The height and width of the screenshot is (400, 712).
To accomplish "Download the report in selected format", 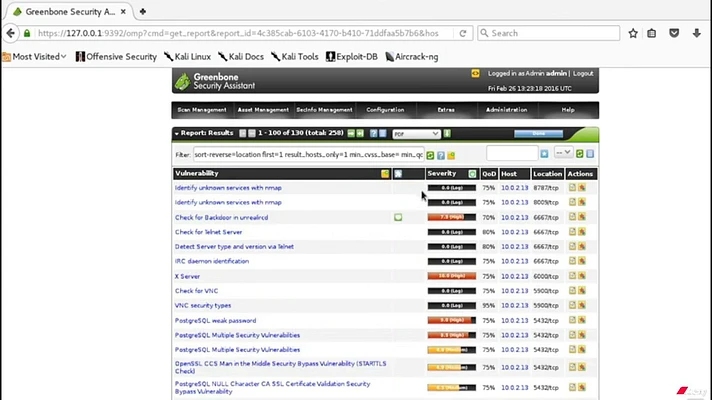I will [x=447, y=133].
